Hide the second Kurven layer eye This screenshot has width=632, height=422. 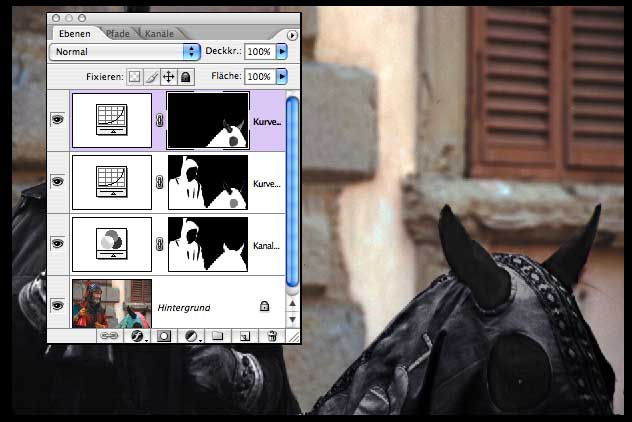tap(58, 181)
